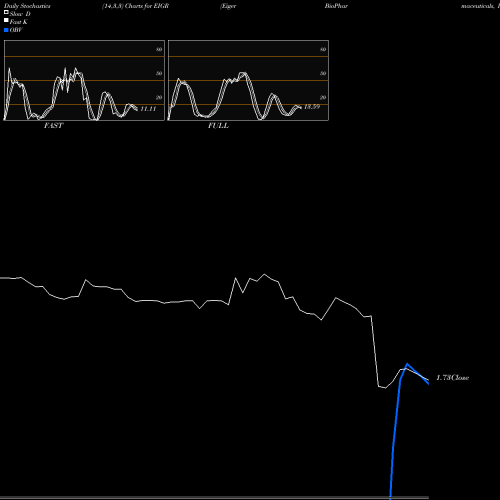Click the 20 level label in FAST chart
The height and width of the screenshot is (500, 500).
point(159,97)
